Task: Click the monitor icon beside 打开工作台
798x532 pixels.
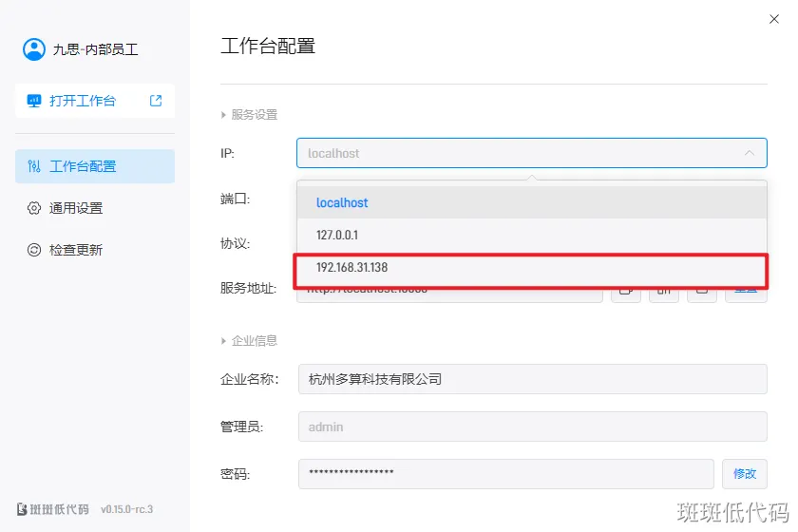Action: (x=34, y=101)
